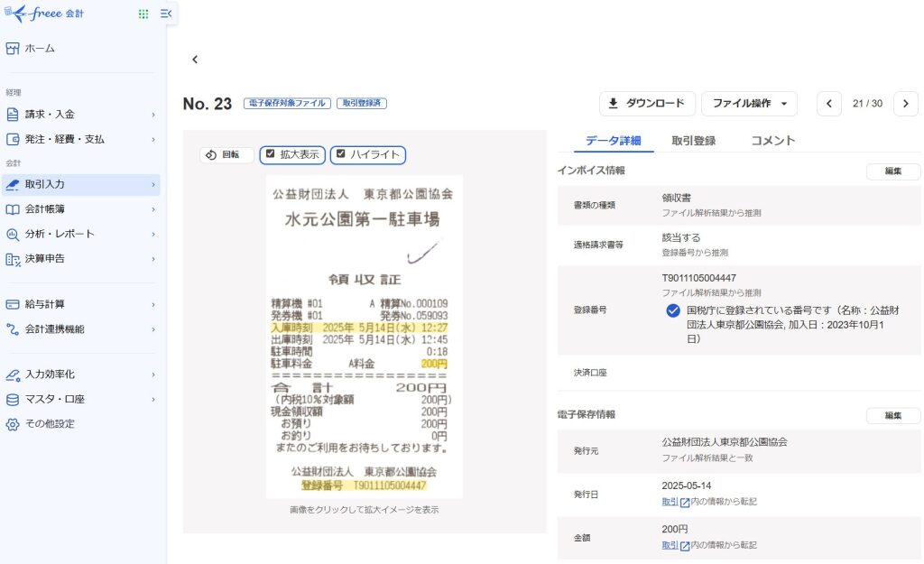924x564 pixels.
Task: Open the ファイル操作 dropdown
Action: (x=750, y=104)
